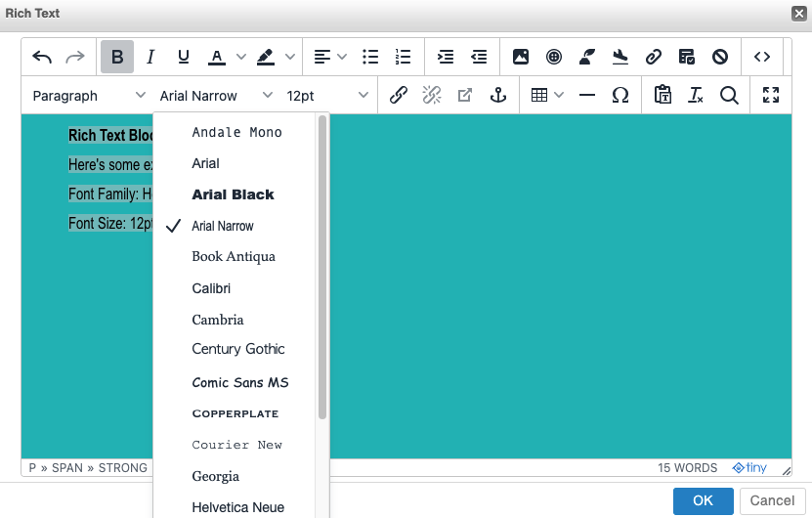Choose Arial Black font
812x518 pixels.
236,194
